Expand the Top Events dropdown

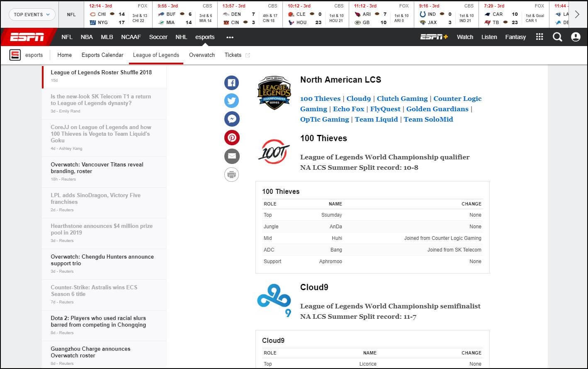(32, 15)
